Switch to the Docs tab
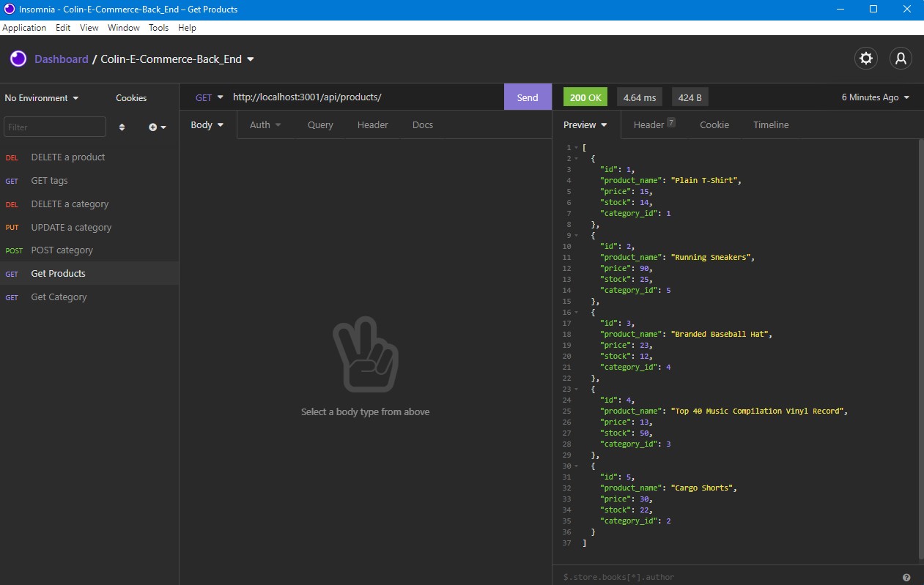This screenshot has height=585, width=924. click(423, 124)
